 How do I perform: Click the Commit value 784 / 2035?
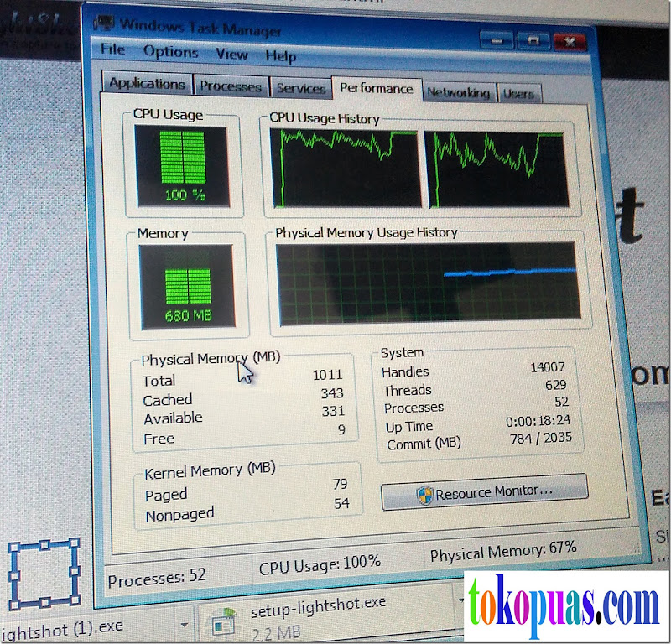[541, 438]
